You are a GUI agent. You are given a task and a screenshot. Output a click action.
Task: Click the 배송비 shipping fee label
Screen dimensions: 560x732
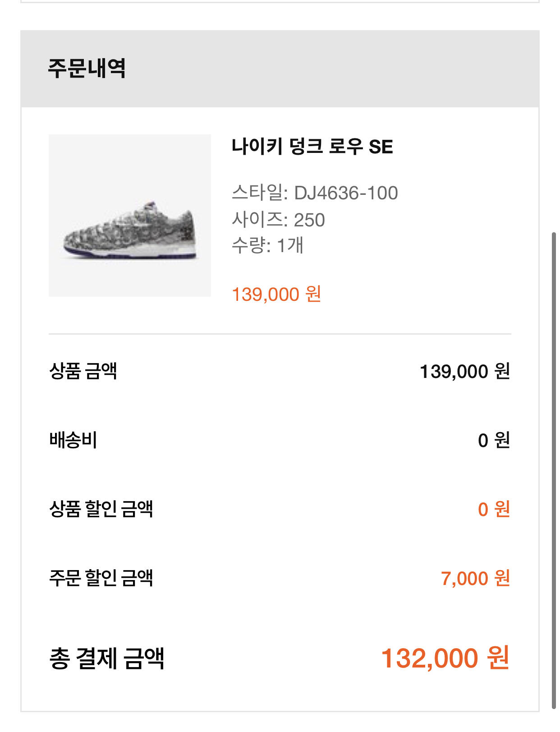point(73,440)
